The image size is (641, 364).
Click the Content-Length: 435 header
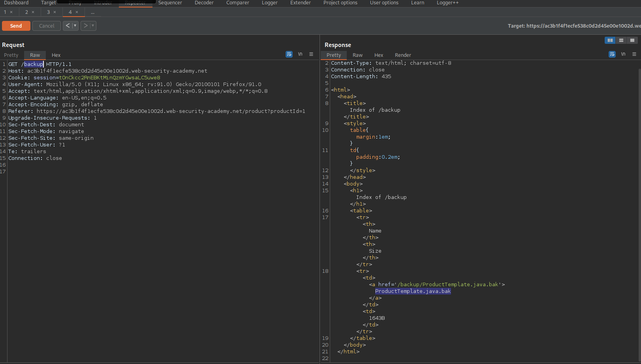point(361,77)
